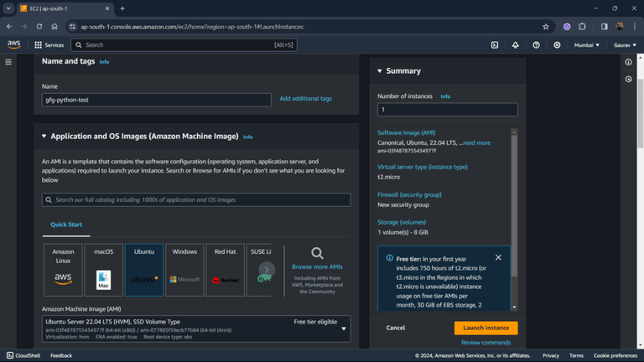Open the info panel icon on right edge
The height and width of the screenshot is (362, 644).
coord(628,62)
